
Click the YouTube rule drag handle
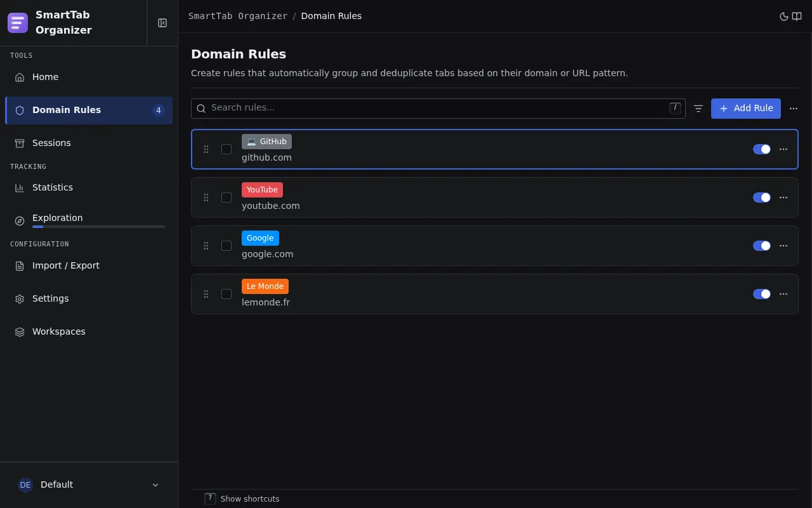(206, 197)
